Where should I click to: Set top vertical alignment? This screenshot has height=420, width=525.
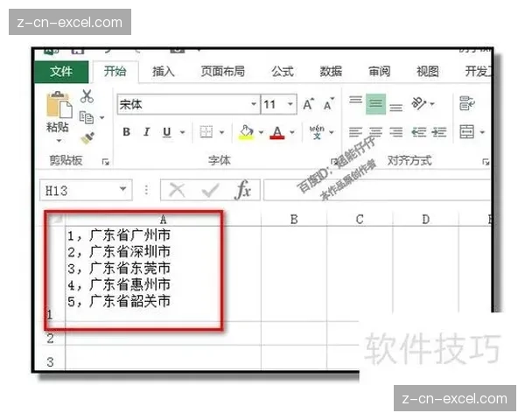click(355, 100)
